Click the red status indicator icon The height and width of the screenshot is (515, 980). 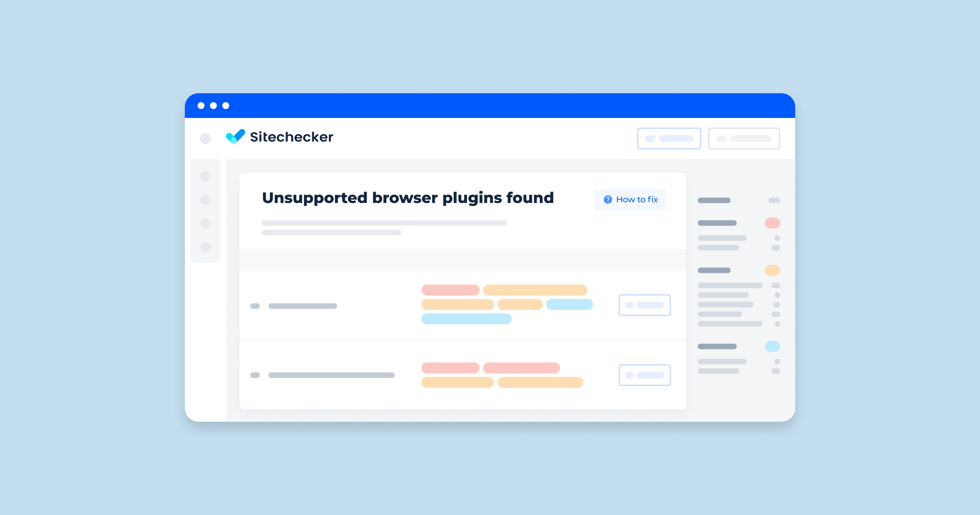coord(772,224)
